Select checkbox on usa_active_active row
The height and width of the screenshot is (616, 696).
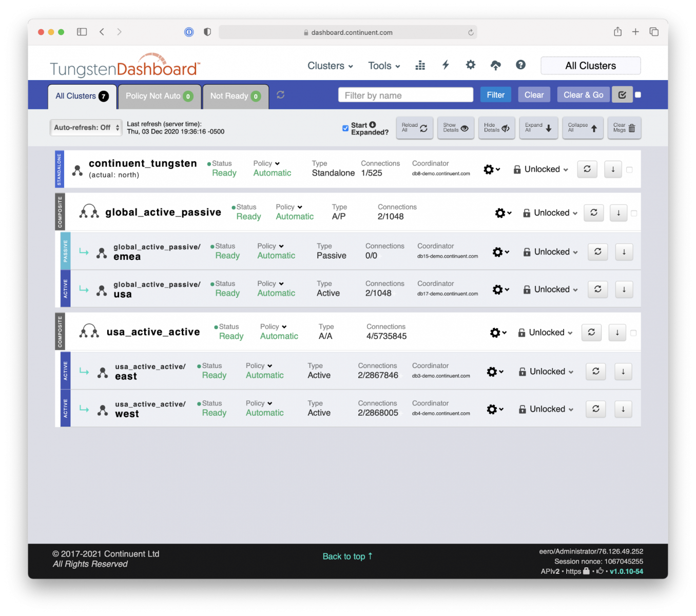click(x=633, y=333)
